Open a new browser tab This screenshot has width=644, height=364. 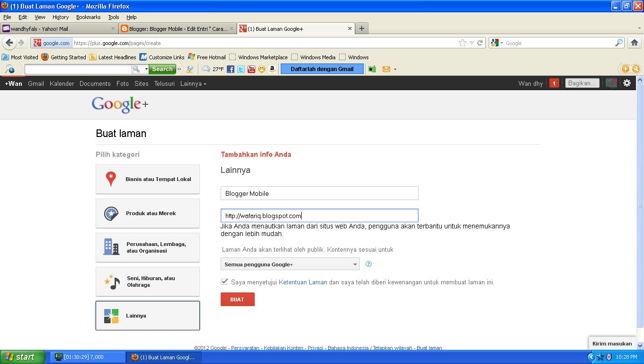pyautogui.click(x=362, y=28)
